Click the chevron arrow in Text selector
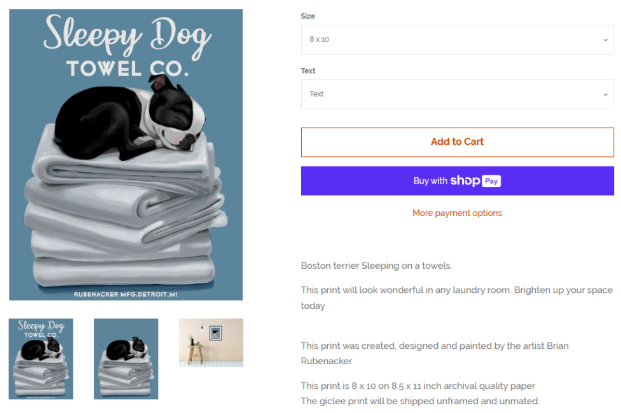The width and height of the screenshot is (621, 413). click(x=605, y=94)
